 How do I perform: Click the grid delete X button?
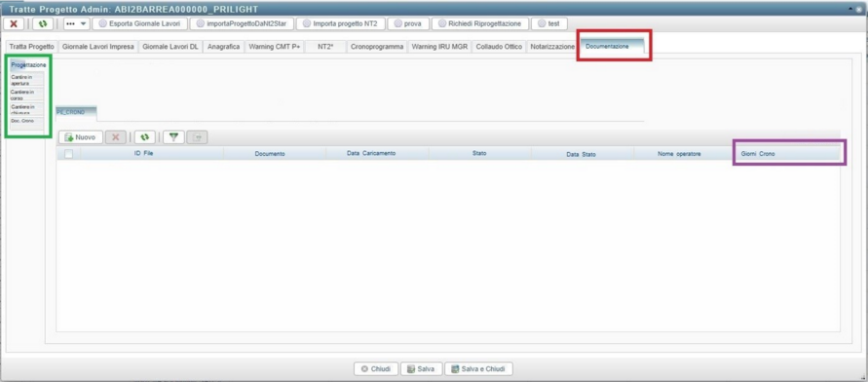click(116, 137)
